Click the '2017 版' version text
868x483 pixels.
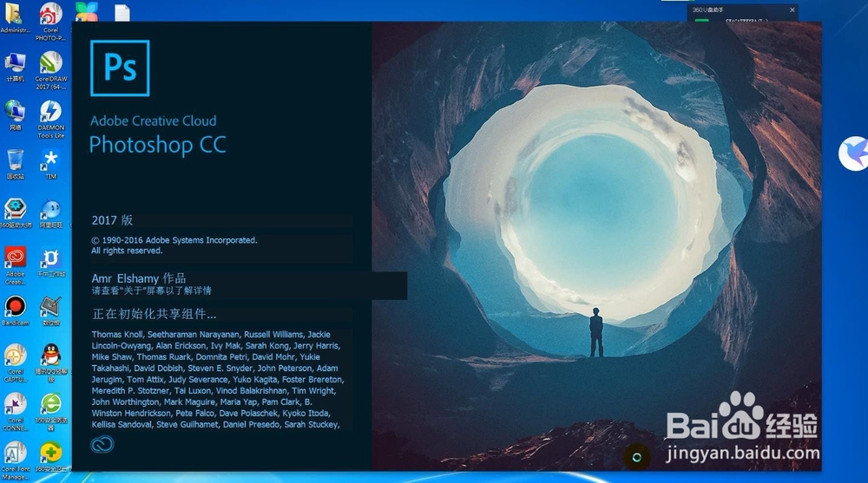(x=112, y=220)
